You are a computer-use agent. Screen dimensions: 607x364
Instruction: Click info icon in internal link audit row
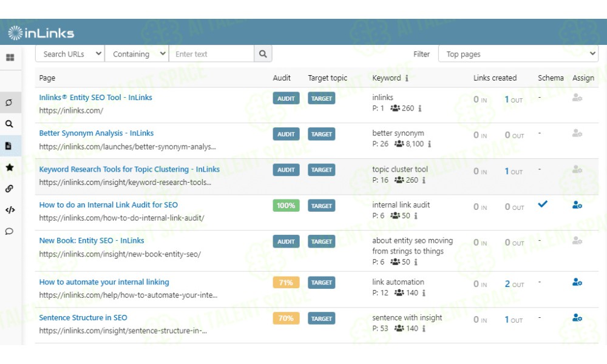pyautogui.click(x=416, y=216)
